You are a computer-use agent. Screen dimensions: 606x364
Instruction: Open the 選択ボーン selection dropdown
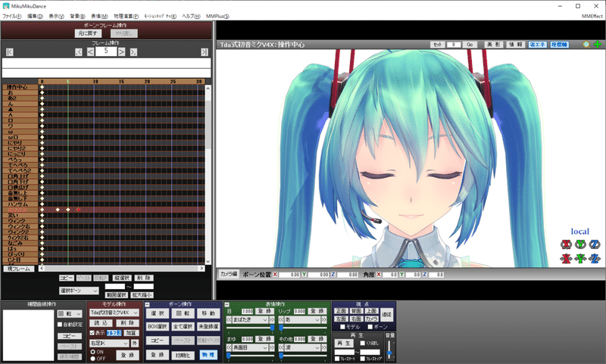coord(79,291)
